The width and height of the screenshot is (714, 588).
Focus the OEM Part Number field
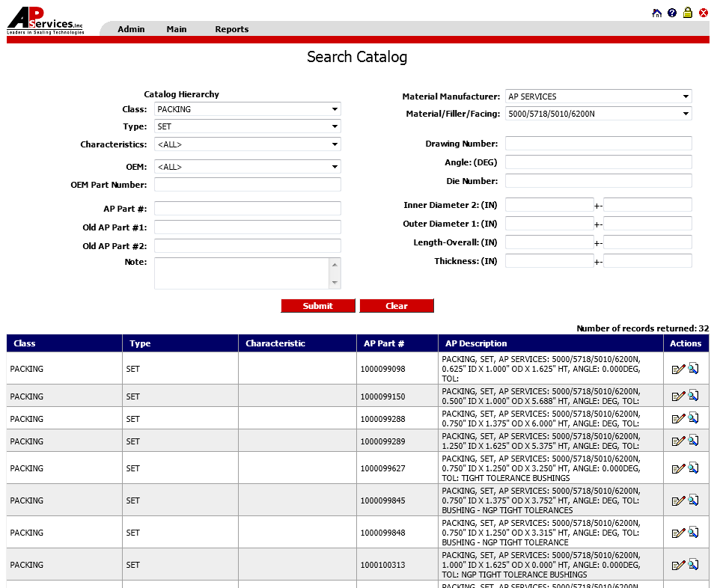247,184
